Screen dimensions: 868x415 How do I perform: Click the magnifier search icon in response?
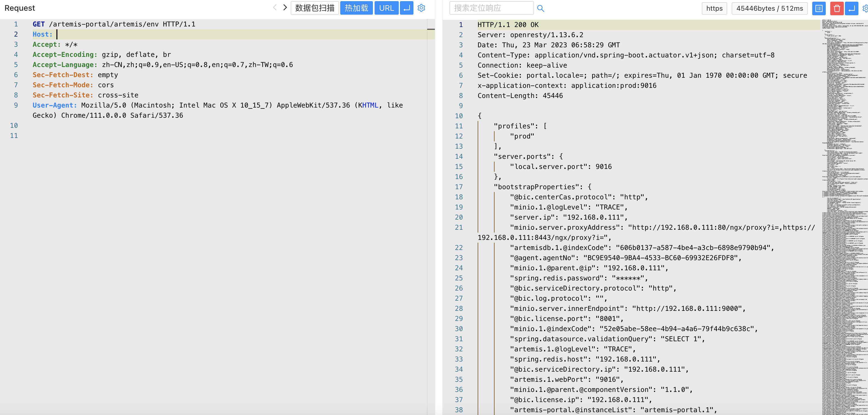tap(540, 8)
